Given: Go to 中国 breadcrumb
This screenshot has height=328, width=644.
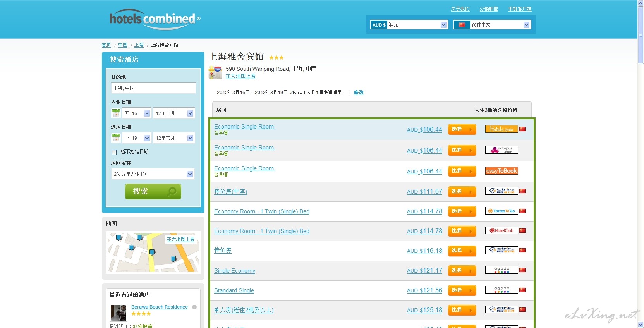Looking at the screenshot, I should [123, 45].
